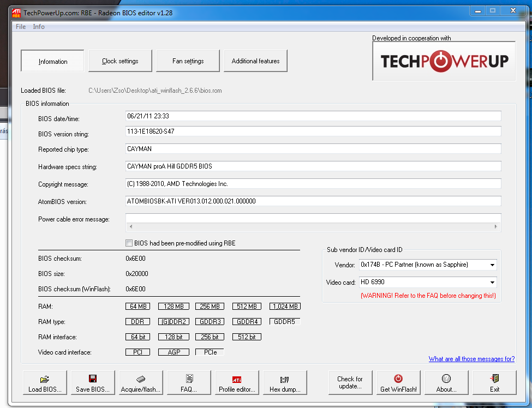Minimize the RBE window
The height and width of the screenshot is (408, 532).
(x=478, y=11)
